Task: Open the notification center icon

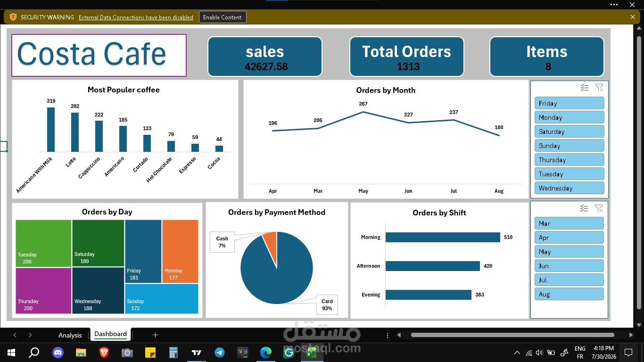Action: 628,352
